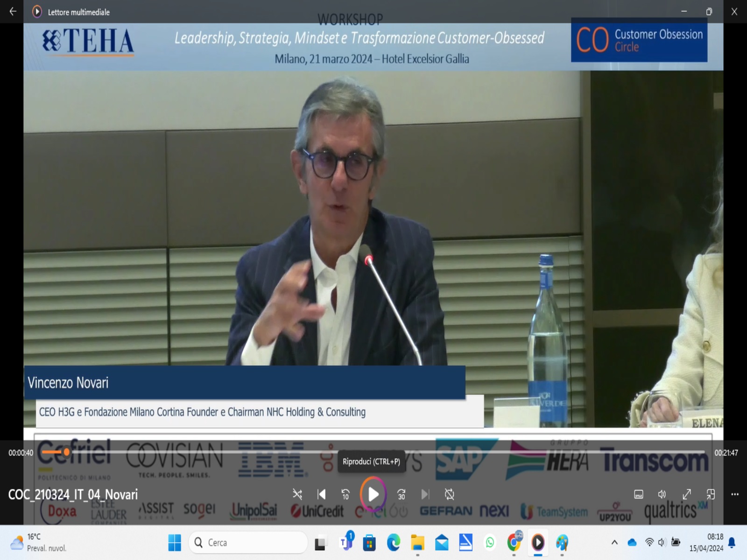The height and width of the screenshot is (560, 747).
Task: Click the Lettore multimediale app icon
Action: point(37,12)
